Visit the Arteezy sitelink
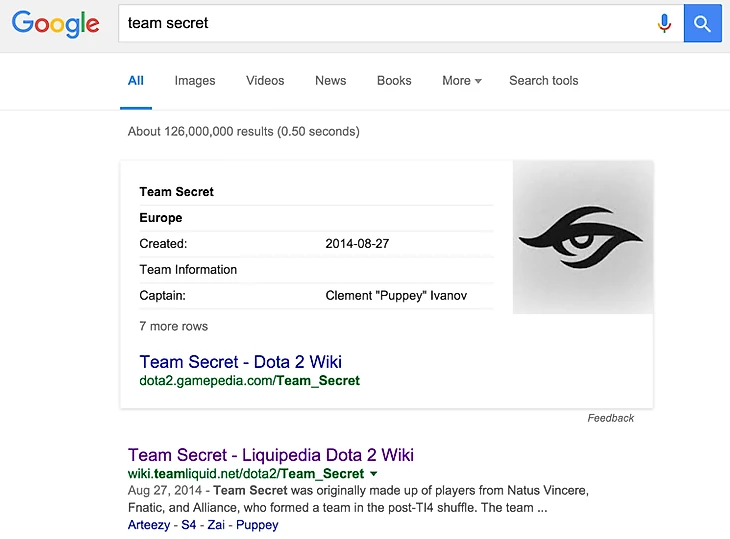The width and height of the screenshot is (730, 539). (x=149, y=524)
